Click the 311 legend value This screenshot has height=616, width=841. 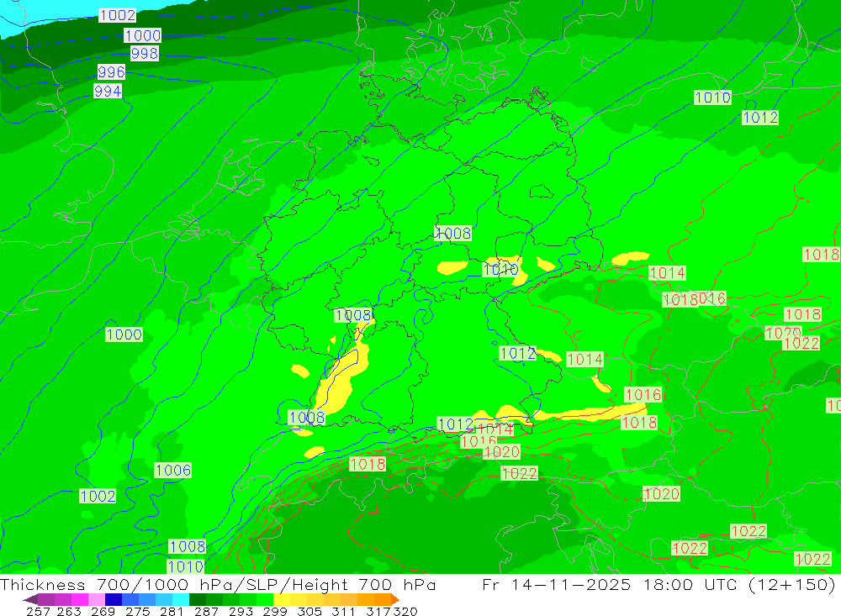click(343, 612)
